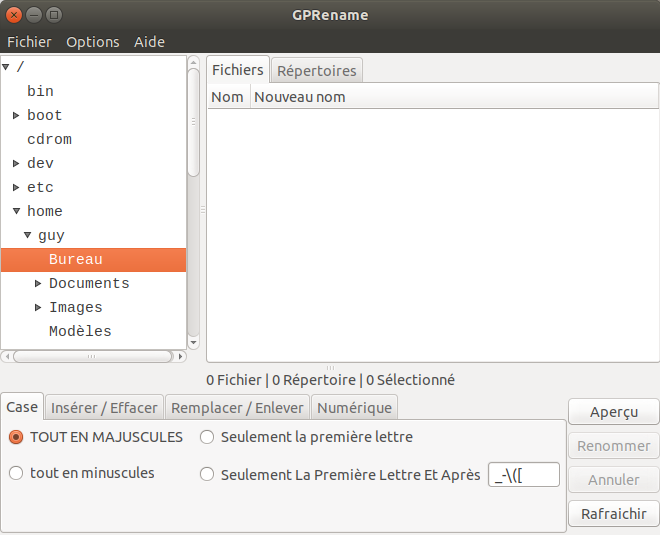660x535 pixels.
Task: Switch to the Numérique tab
Action: (x=354, y=407)
